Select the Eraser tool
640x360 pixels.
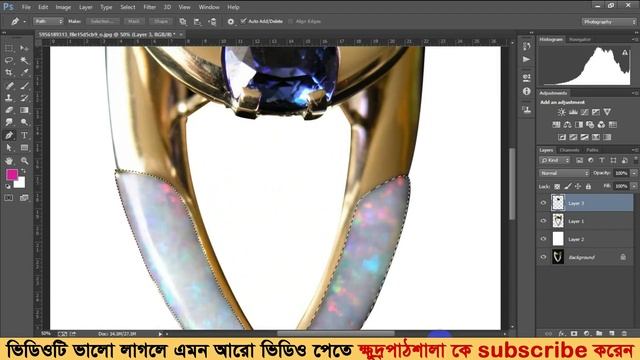click(x=9, y=110)
